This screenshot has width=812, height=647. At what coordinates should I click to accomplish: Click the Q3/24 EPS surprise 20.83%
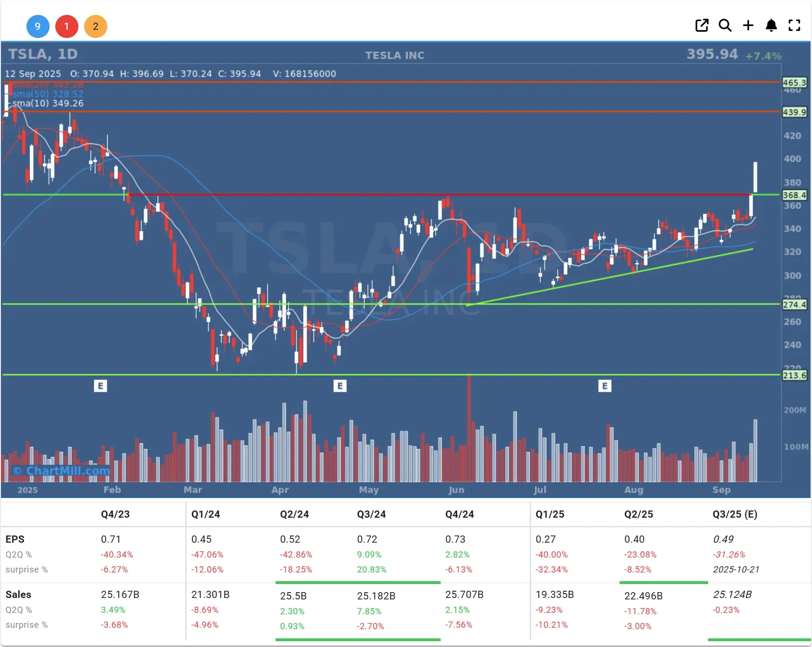[372, 570]
